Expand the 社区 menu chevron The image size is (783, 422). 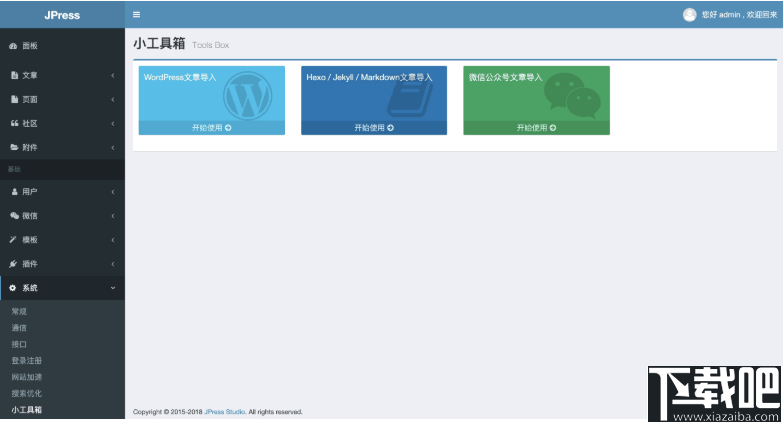pos(113,123)
